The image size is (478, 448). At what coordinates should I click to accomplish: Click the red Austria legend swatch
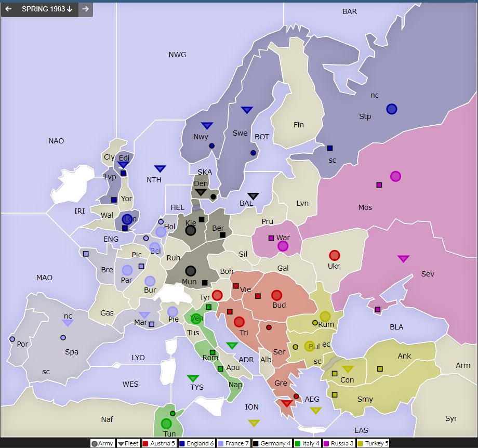tap(145, 443)
